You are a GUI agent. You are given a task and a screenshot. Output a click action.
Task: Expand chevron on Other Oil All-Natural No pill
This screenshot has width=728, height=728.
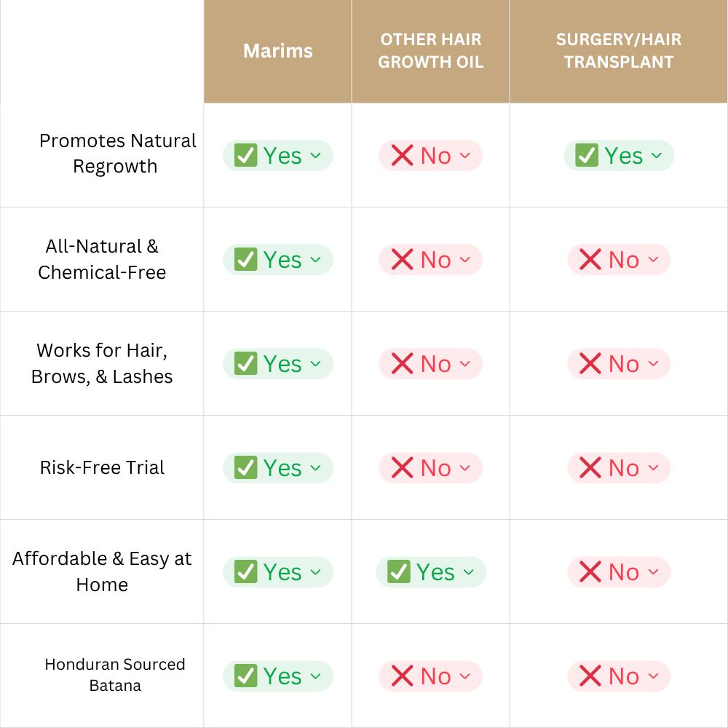coord(465,260)
